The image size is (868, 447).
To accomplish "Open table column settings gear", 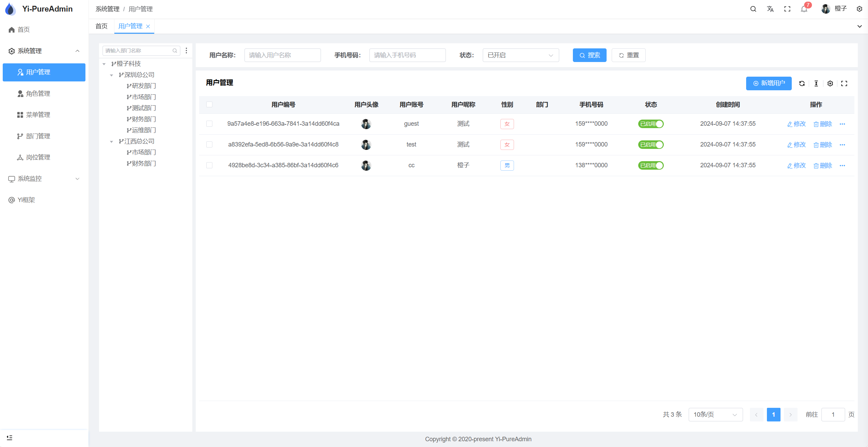I will tap(830, 83).
